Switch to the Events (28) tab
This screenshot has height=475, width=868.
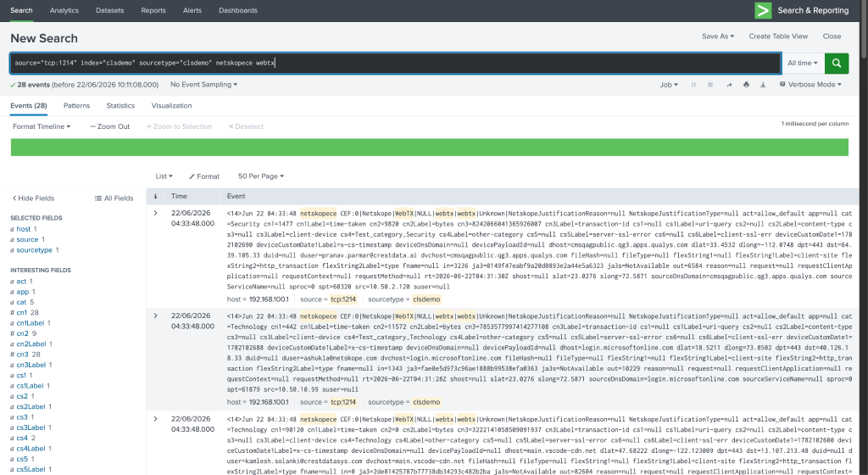tap(28, 106)
